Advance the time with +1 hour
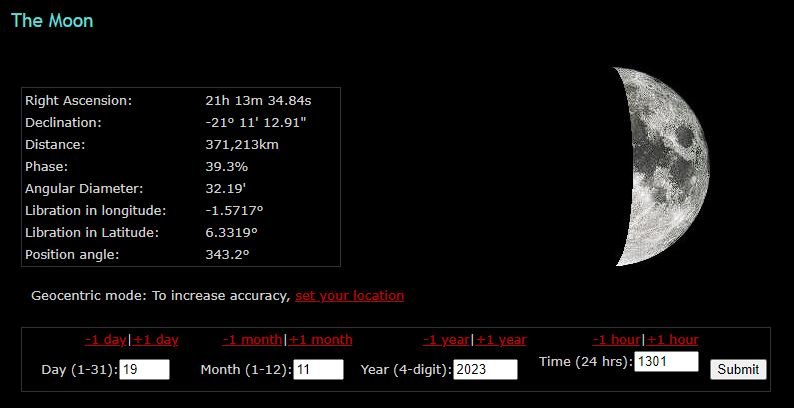794x408 pixels. point(672,340)
